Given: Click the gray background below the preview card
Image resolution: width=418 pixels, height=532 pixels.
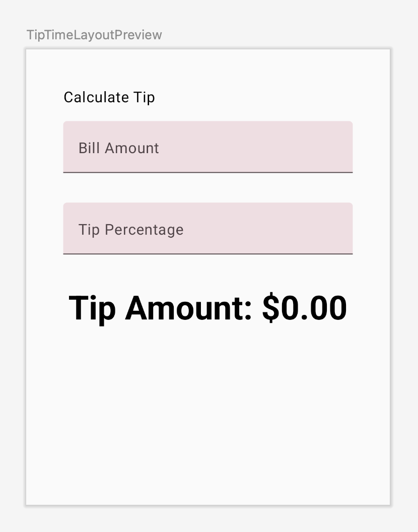Looking at the screenshot, I should (x=207, y=519).
